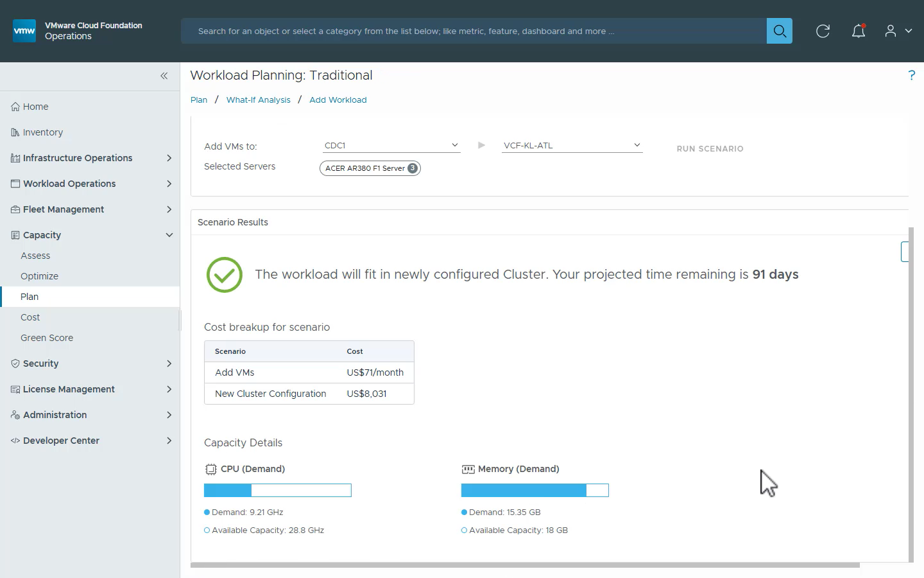Open the user account icon

[x=890, y=31]
